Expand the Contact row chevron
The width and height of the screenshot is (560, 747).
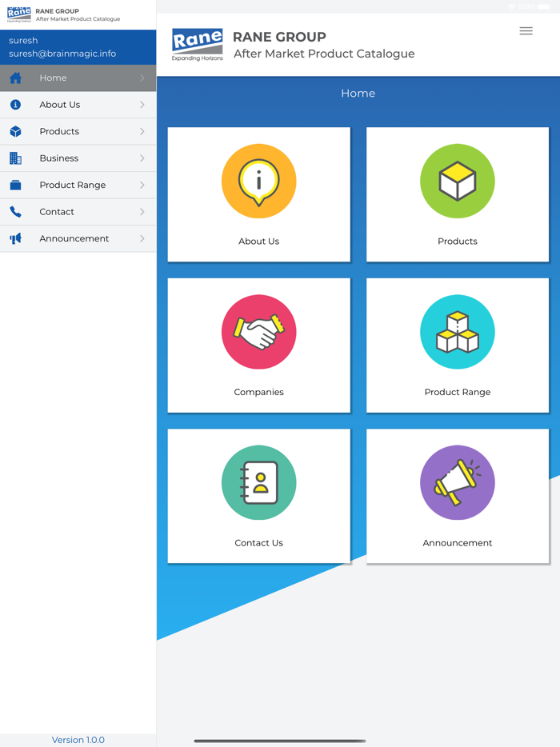point(142,212)
